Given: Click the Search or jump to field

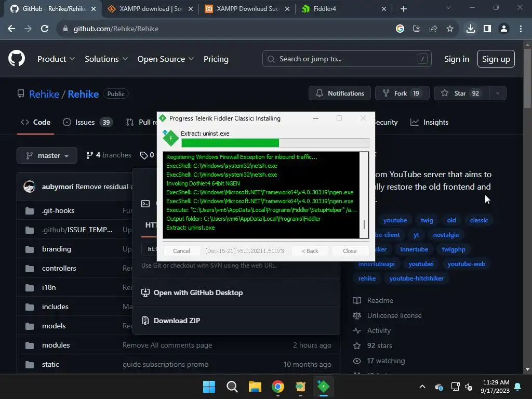Looking at the screenshot, I should pos(347,59).
